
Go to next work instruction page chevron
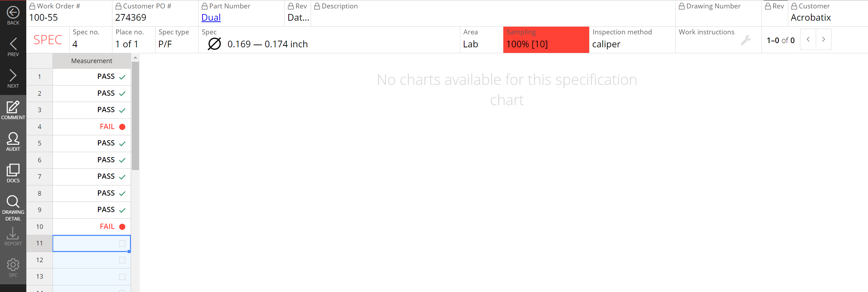pos(824,40)
